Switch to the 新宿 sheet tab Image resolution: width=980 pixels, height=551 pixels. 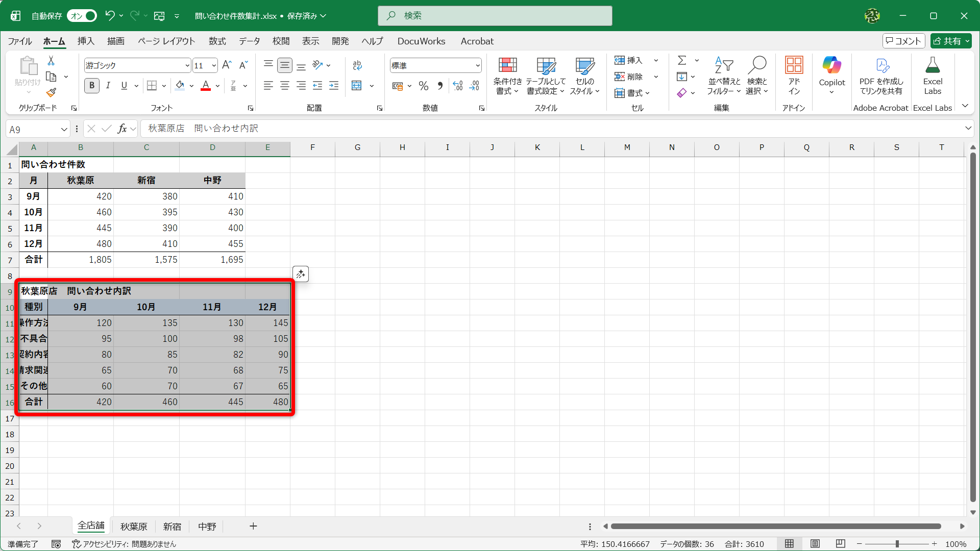click(172, 527)
